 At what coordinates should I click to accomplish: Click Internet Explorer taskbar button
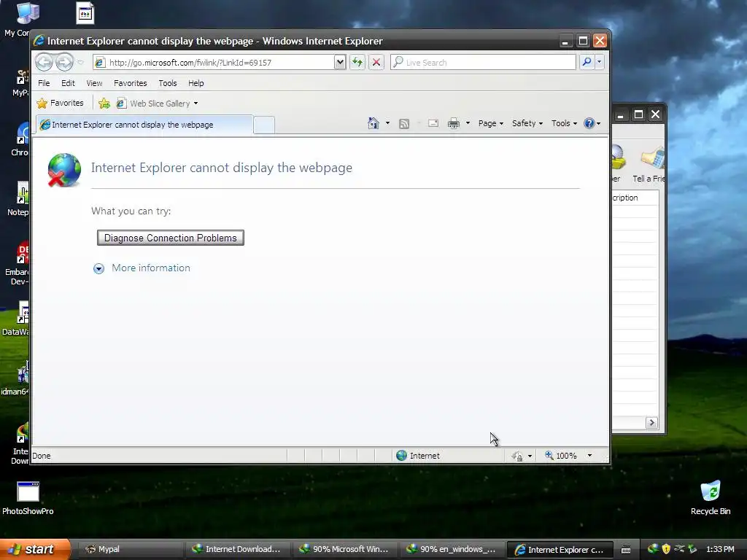pyautogui.click(x=559, y=549)
